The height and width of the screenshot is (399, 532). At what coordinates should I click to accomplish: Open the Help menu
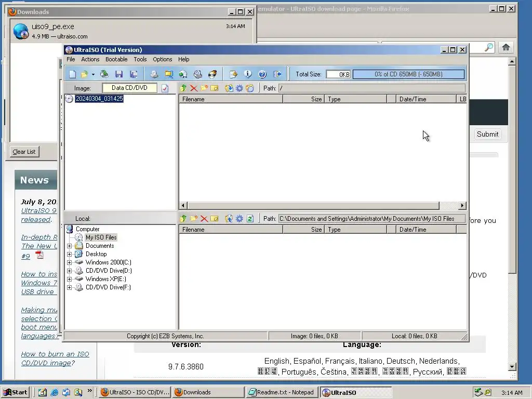pos(183,59)
